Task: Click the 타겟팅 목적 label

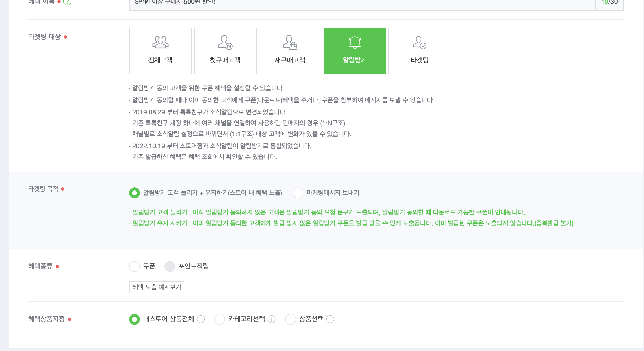Action: pos(43,189)
